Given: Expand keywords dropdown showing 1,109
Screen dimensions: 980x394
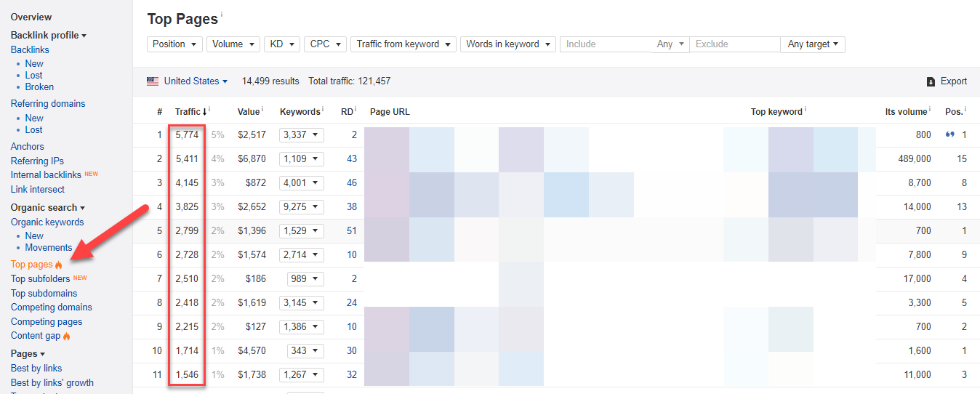Looking at the screenshot, I should (x=302, y=159).
